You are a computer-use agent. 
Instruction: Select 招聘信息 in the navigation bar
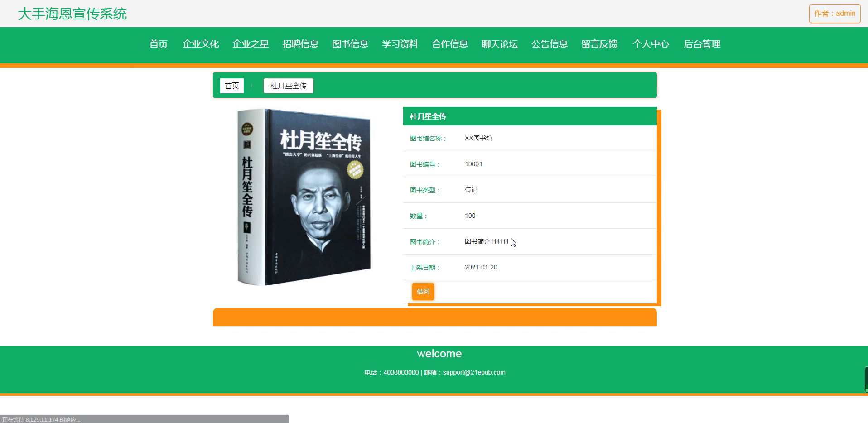point(300,44)
